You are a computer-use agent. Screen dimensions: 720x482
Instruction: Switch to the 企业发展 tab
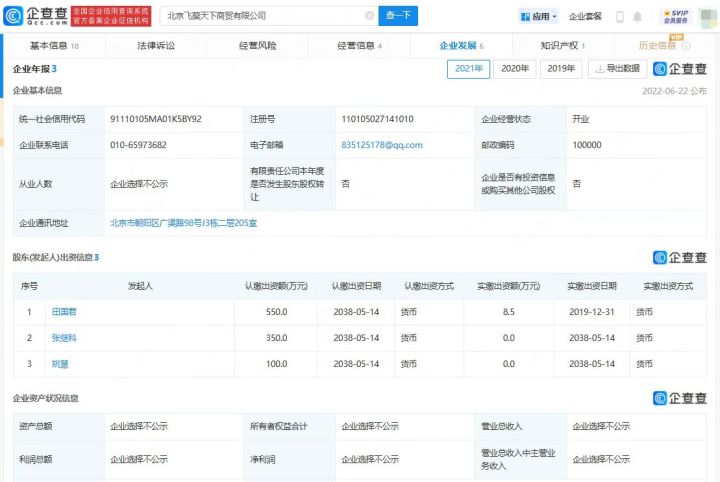click(461, 45)
